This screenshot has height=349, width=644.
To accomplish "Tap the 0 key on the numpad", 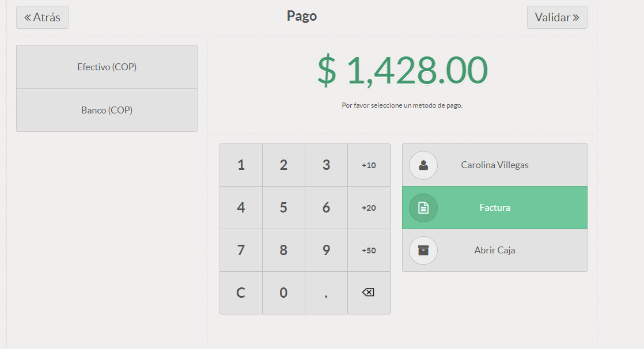I will point(283,293).
